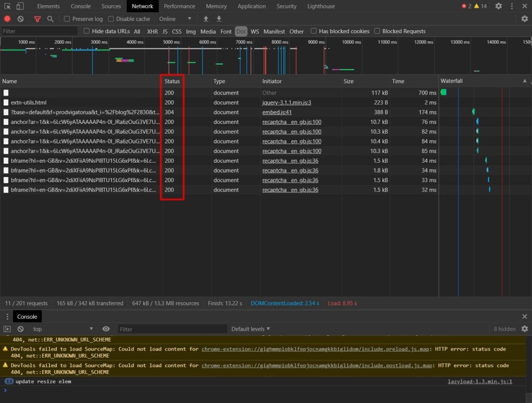532x403 pixels.
Task: Open the Online throttling dropdown
Action: (176, 19)
